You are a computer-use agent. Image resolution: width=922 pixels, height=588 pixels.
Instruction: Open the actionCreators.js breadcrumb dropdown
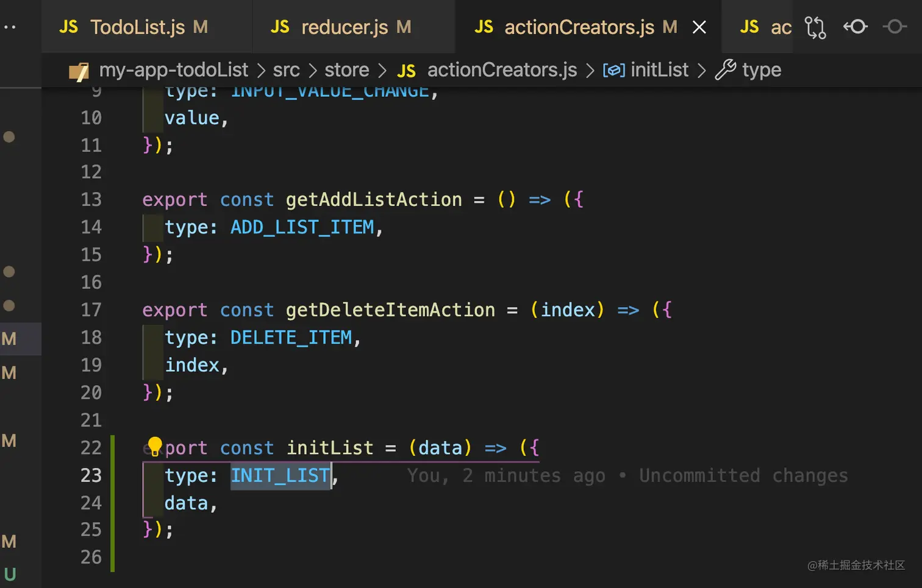click(502, 70)
